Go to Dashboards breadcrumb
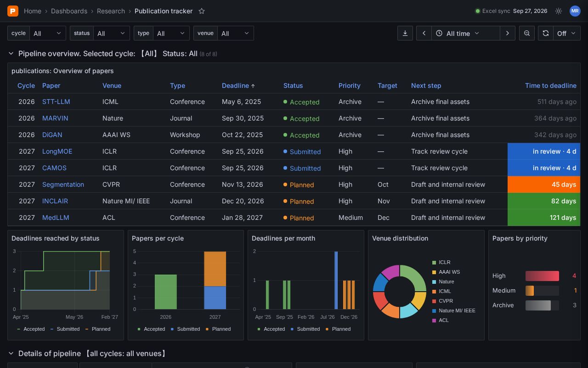This screenshot has width=588, height=368. pos(69,11)
